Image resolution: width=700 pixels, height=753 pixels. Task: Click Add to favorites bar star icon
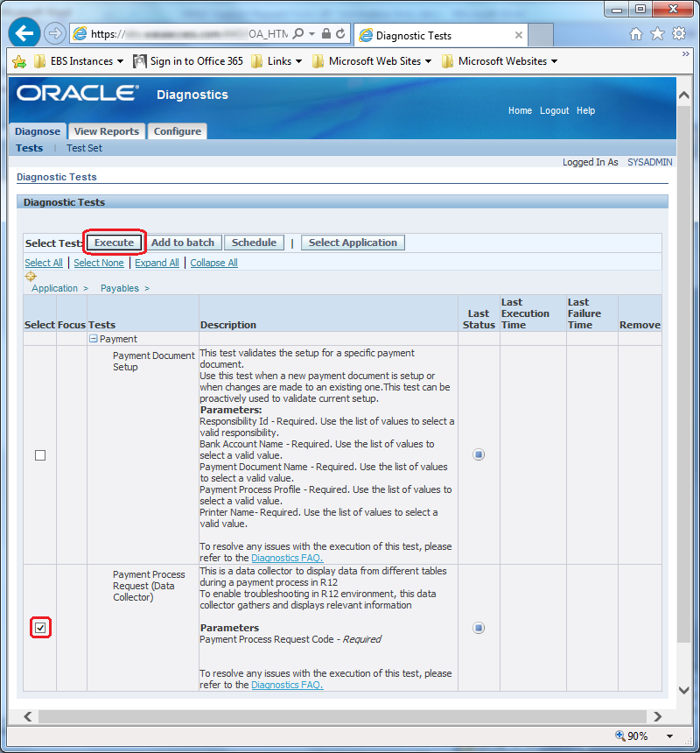pos(19,61)
